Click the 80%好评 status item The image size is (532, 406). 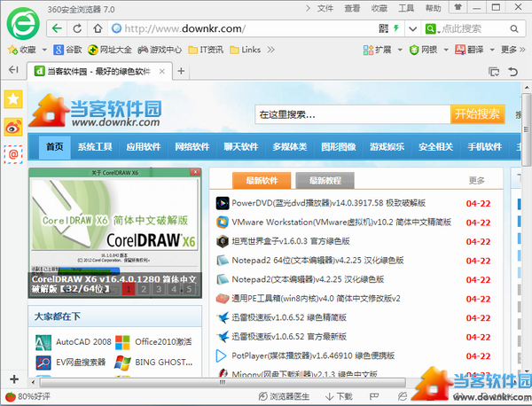click(x=27, y=396)
